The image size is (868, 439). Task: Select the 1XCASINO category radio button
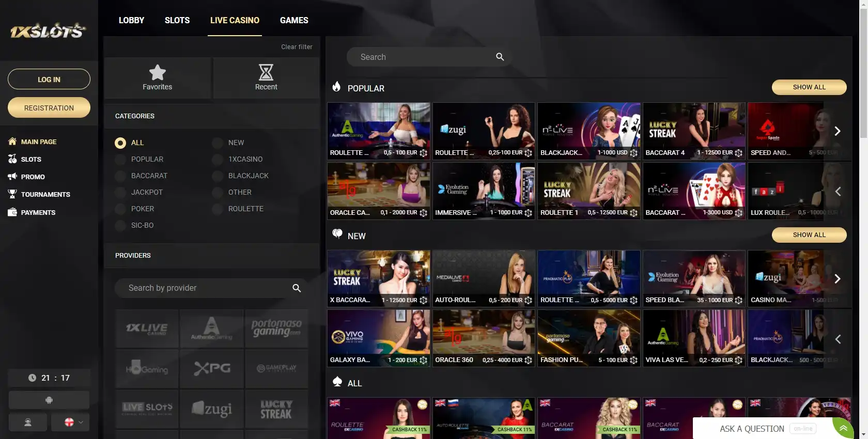pyautogui.click(x=218, y=160)
